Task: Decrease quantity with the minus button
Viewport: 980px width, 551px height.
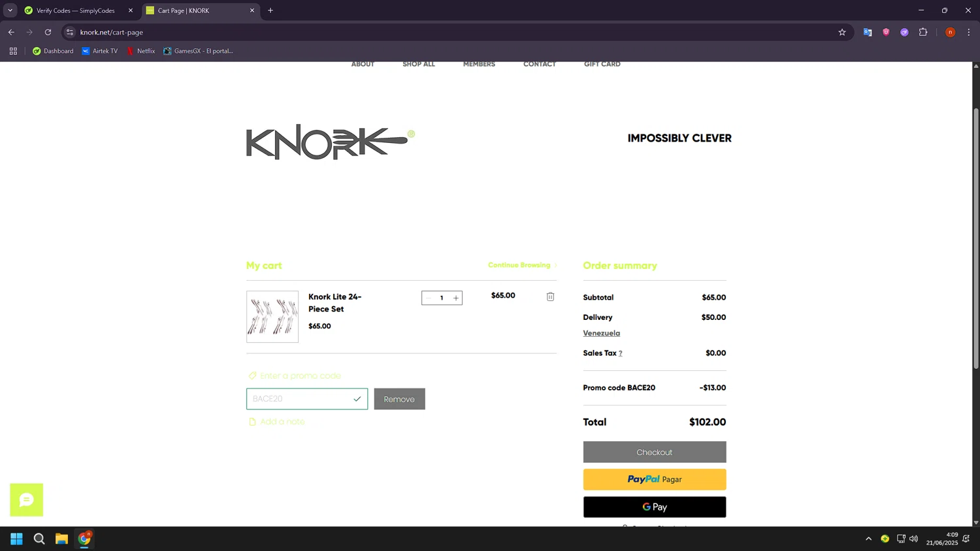Action: click(x=429, y=298)
